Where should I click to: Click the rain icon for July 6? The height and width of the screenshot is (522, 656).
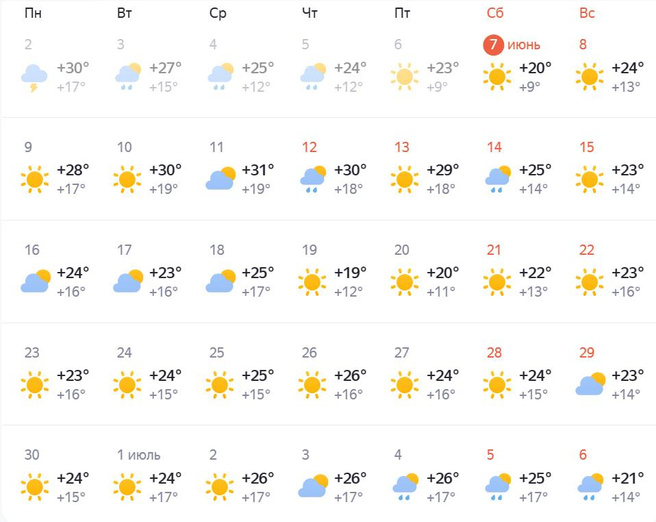point(589,486)
